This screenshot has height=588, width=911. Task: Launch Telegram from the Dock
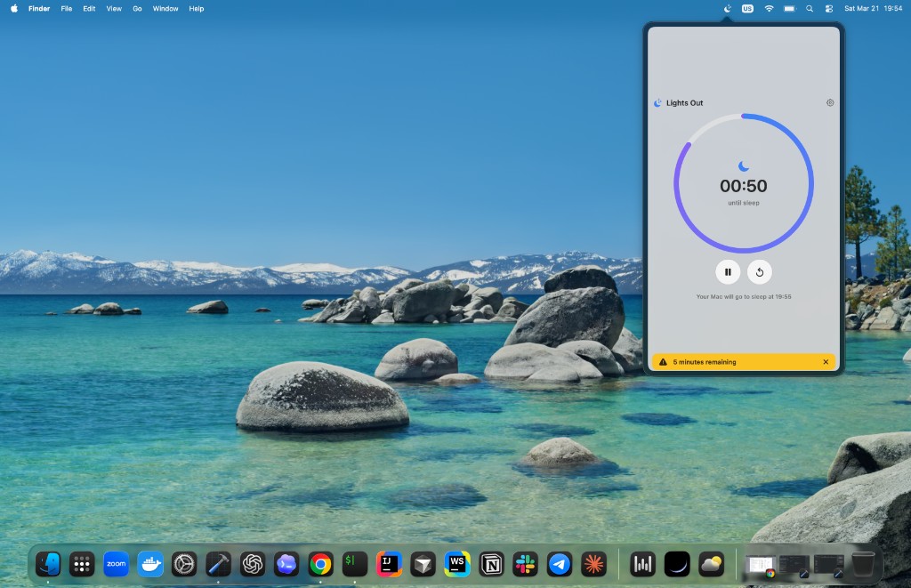[x=560, y=564]
